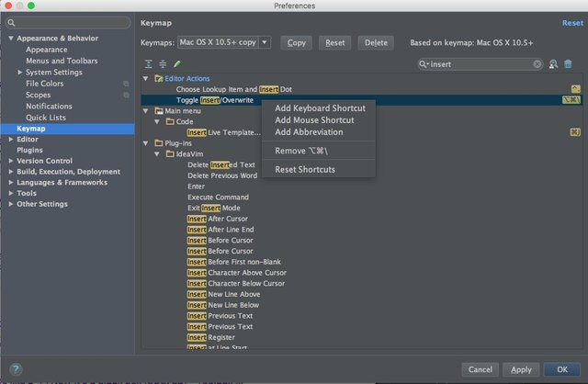The height and width of the screenshot is (384, 588).
Task: Click the keymap filter field containing 'insert'
Action: coord(480,64)
